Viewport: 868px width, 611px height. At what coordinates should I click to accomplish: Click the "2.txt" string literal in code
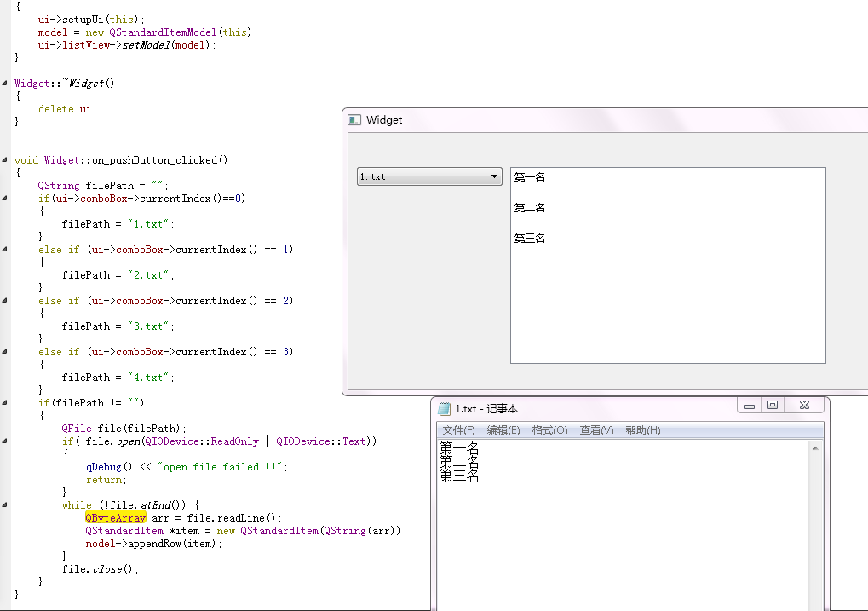click(148, 274)
